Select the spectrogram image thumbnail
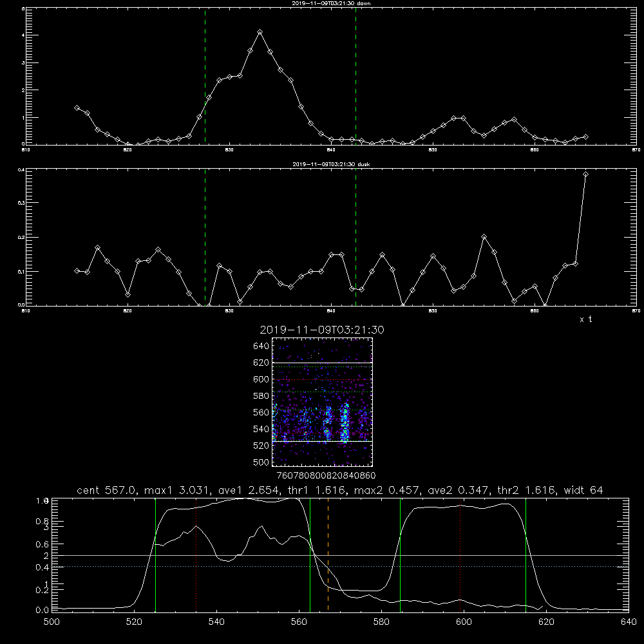This screenshot has width=644, height=644. (322, 402)
